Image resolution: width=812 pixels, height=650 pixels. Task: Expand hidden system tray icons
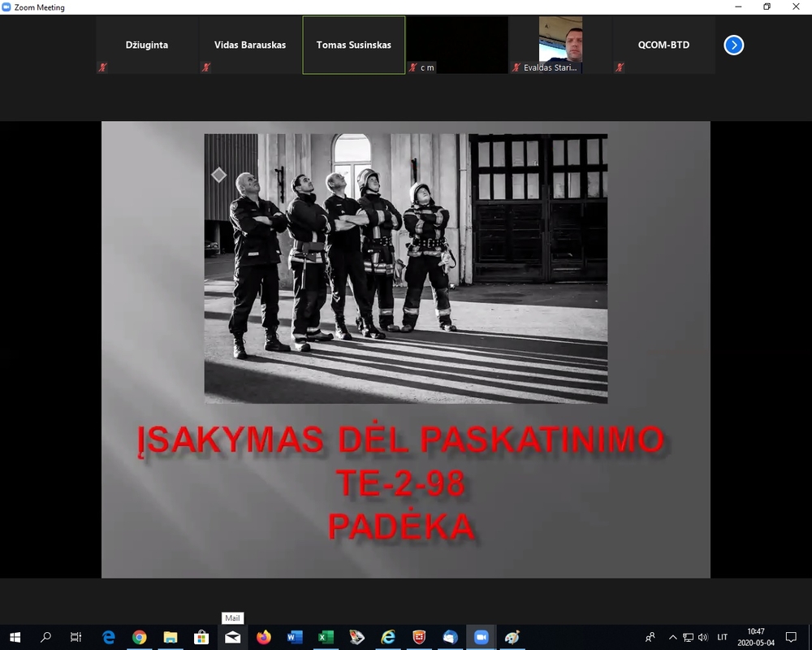coord(672,637)
